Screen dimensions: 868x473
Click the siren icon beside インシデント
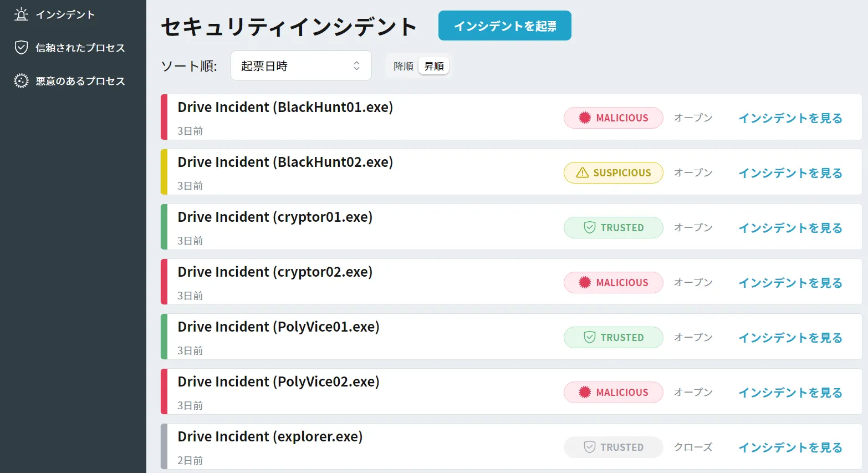[x=21, y=14]
